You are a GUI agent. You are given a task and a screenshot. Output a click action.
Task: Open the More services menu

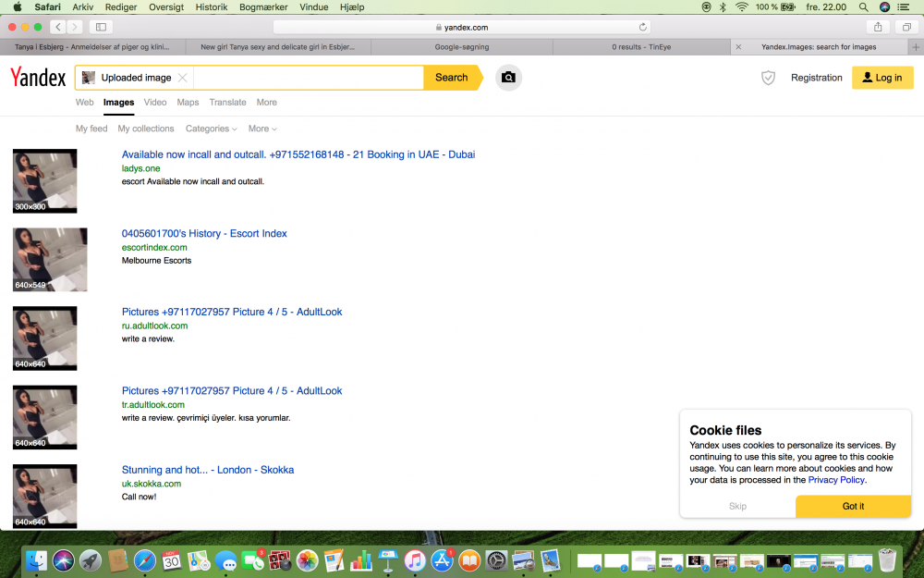[266, 102]
